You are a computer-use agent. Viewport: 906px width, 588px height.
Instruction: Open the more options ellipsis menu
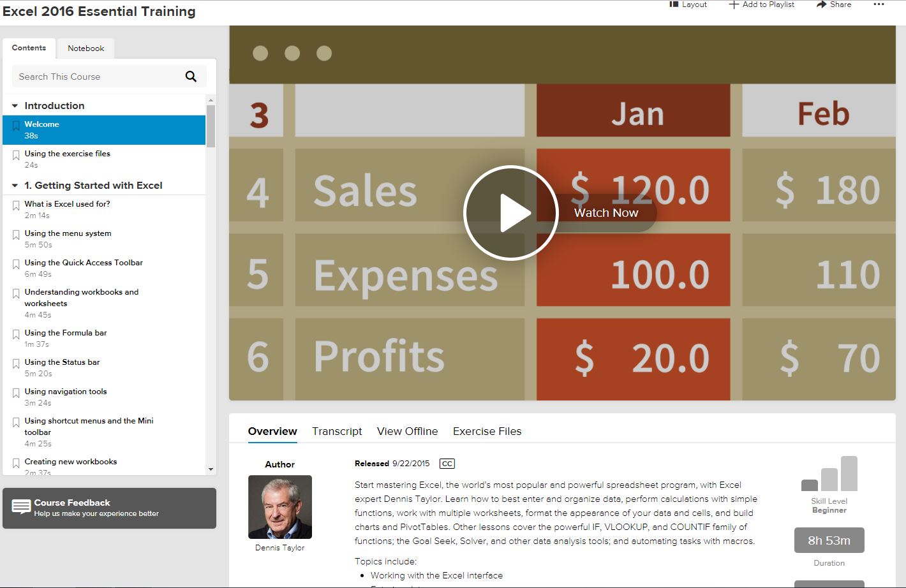[879, 4]
